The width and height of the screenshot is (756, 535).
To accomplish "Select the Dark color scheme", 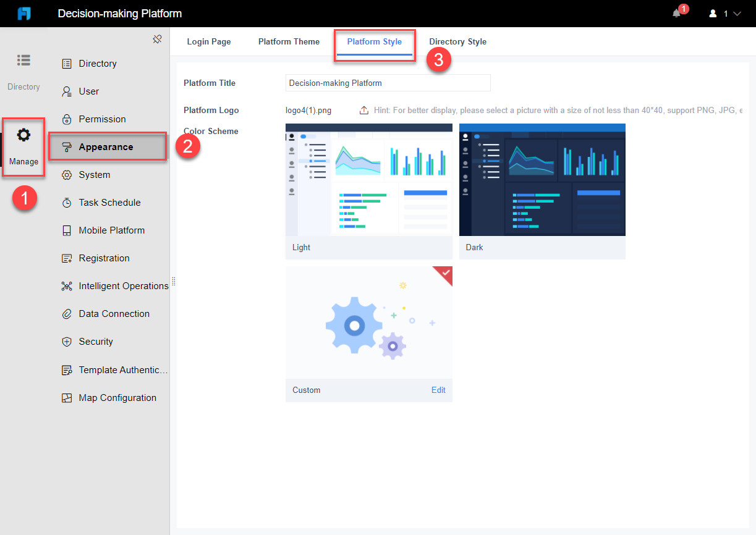I will point(542,180).
